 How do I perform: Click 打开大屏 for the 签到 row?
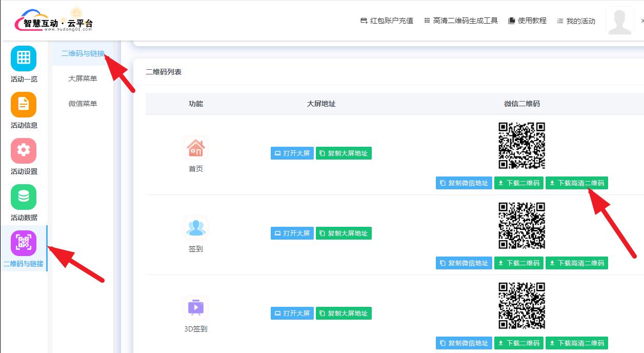click(x=292, y=233)
